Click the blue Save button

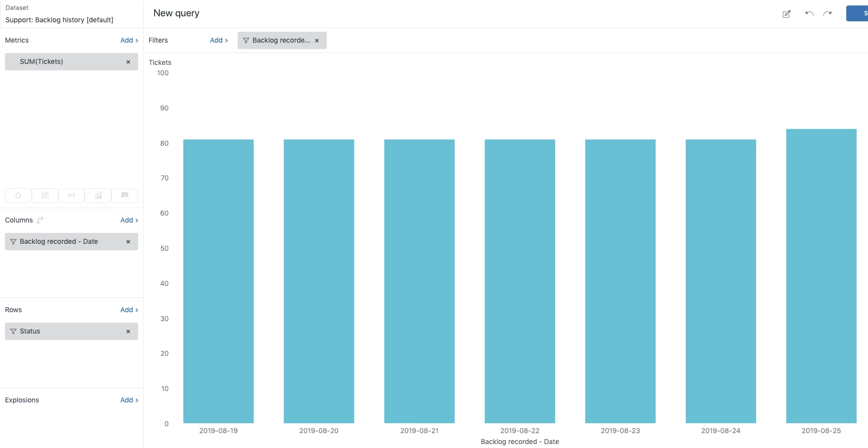[857, 13]
